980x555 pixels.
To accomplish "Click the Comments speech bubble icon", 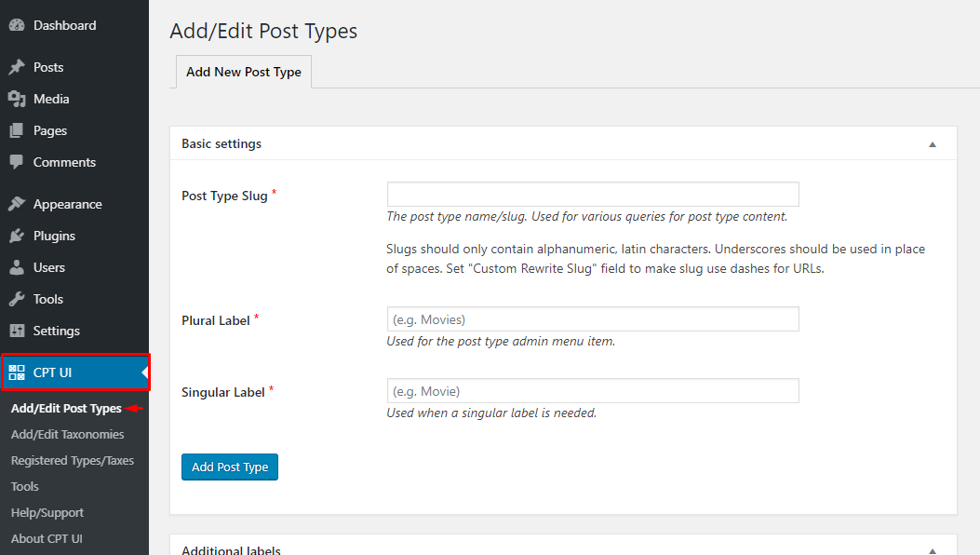I will [x=17, y=162].
